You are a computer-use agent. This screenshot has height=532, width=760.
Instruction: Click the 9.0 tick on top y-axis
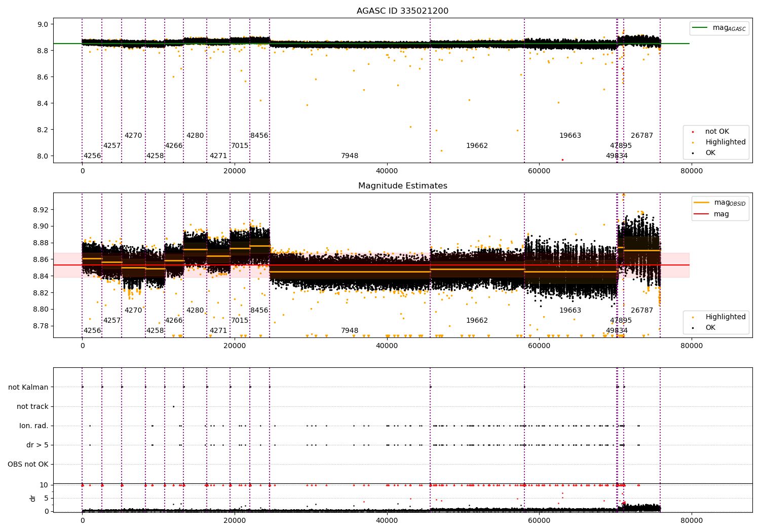[43, 24]
